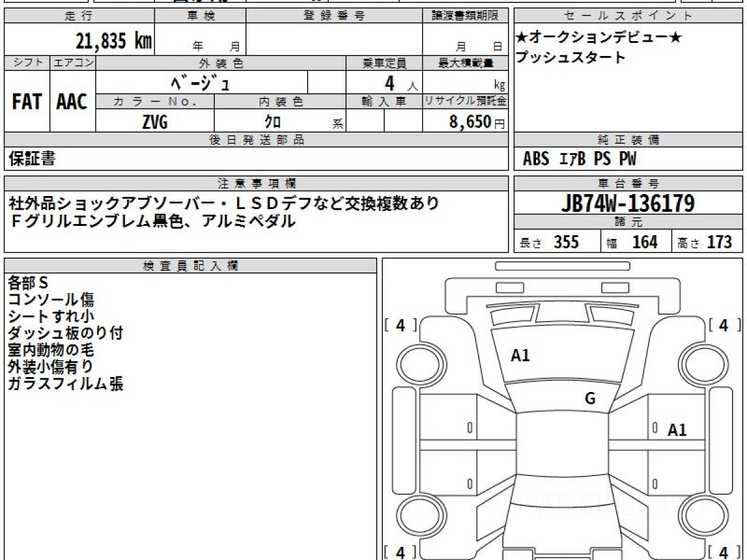Viewport: 747px width, 560px height.
Task: Select the length value 長さ 355
Action: [x=550, y=242]
